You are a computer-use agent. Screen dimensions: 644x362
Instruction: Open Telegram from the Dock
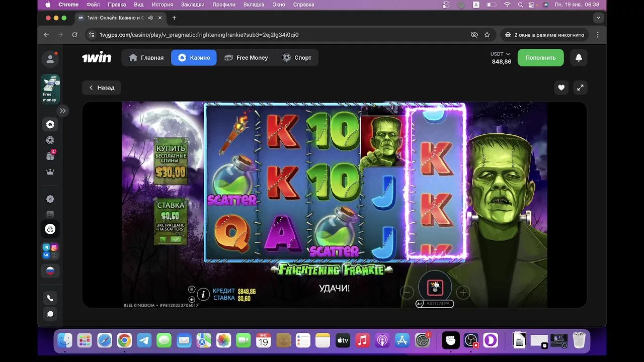coord(144,341)
